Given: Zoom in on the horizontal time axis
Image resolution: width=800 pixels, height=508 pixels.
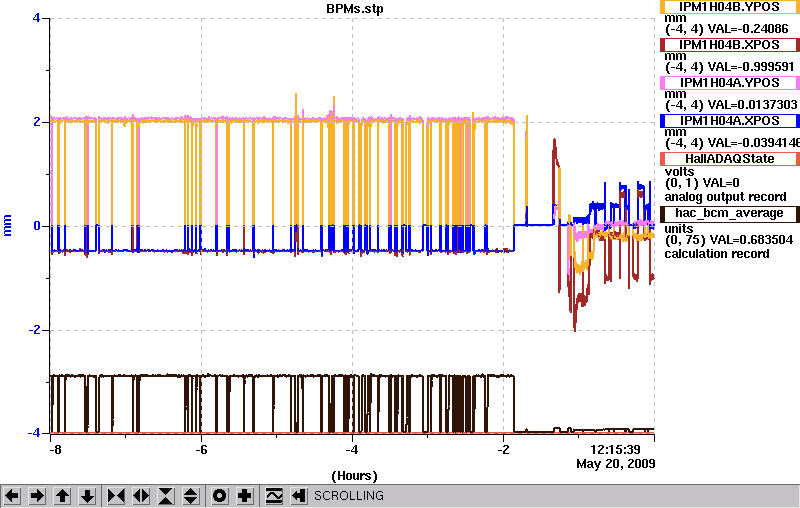Looking at the screenshot, I should point(116,496).
